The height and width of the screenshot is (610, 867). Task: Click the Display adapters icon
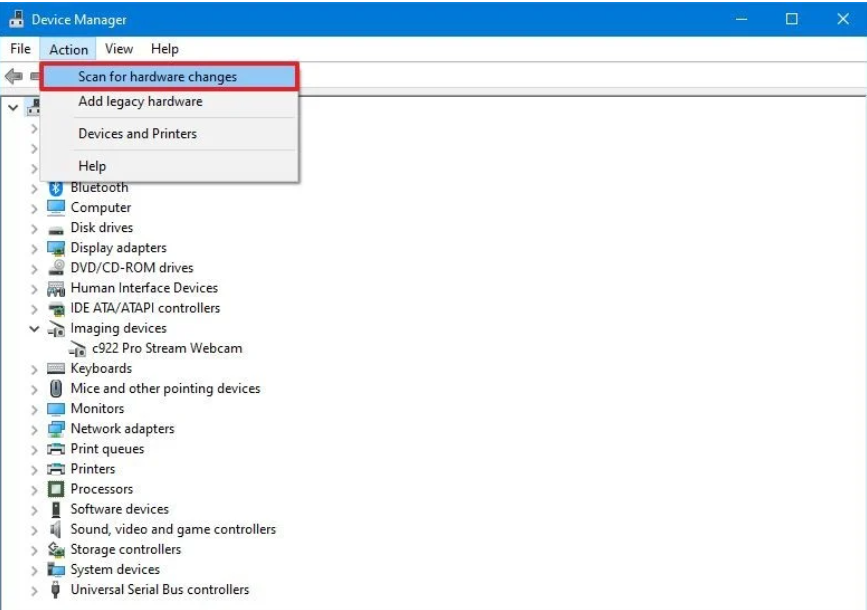pos(56,248)
